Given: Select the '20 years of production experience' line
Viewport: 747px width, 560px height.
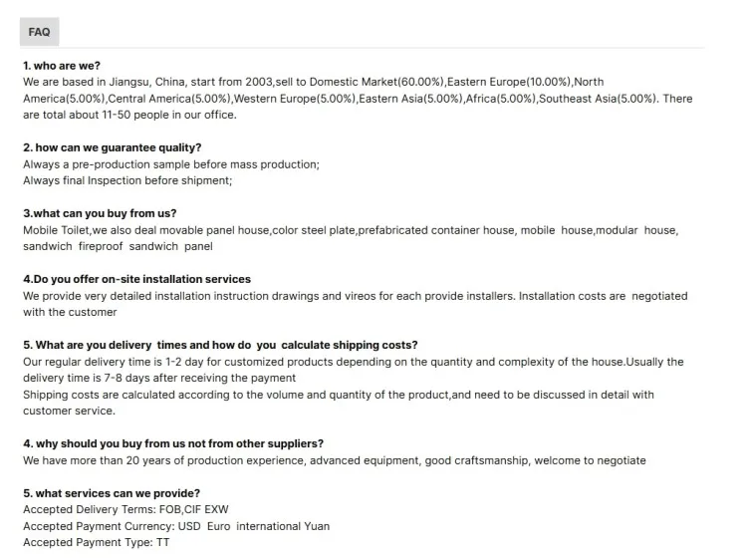Looking at the screenshot, I should pos(334,460).
